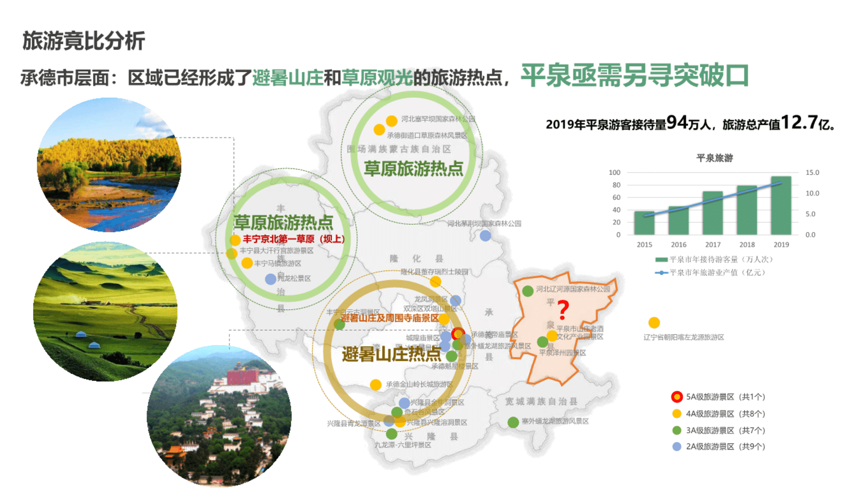
Task: Click the blue dot beside 九龙松景区
Action: click(x=270, y=279)
